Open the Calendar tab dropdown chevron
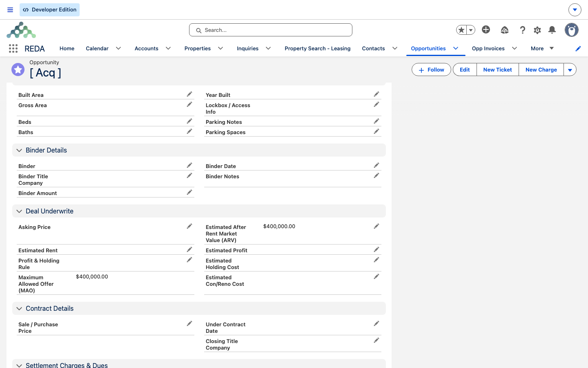Viewport: 588px width, 368px height. point(118,48)
